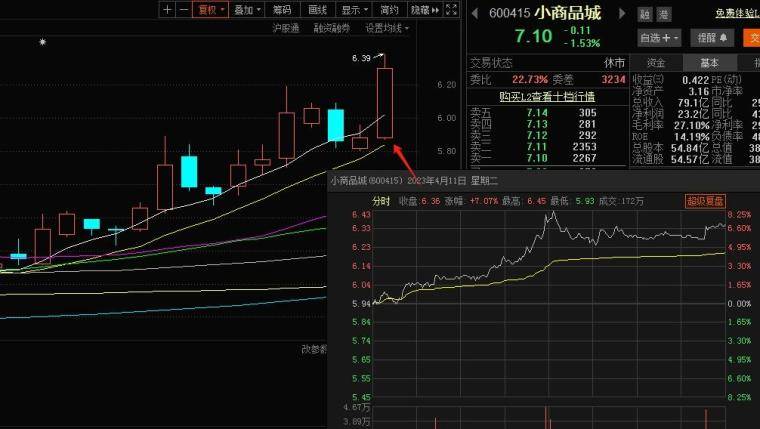Go to next stock arrow
The width and height of the screenshot is (760, 429).
click(622, 13)
